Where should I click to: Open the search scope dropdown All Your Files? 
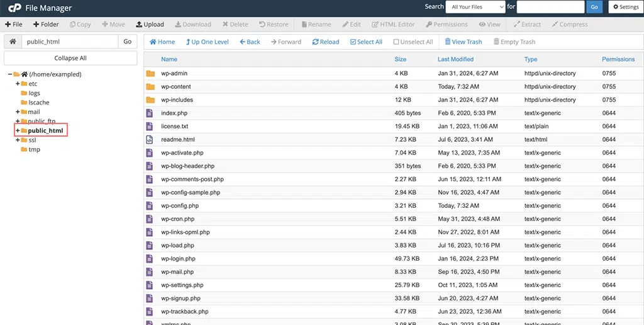[x=475, y=6]
